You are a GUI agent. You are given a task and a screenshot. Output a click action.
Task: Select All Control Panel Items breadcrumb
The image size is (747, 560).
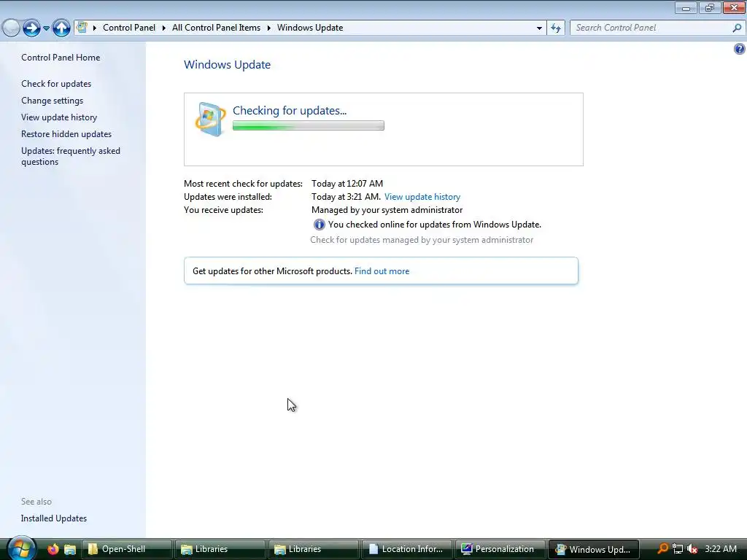click(216, 28)
